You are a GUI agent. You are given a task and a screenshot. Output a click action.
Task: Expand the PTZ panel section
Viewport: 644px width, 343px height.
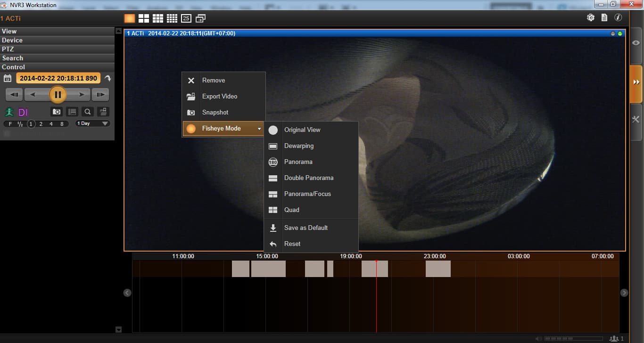[x=57, y=49]
